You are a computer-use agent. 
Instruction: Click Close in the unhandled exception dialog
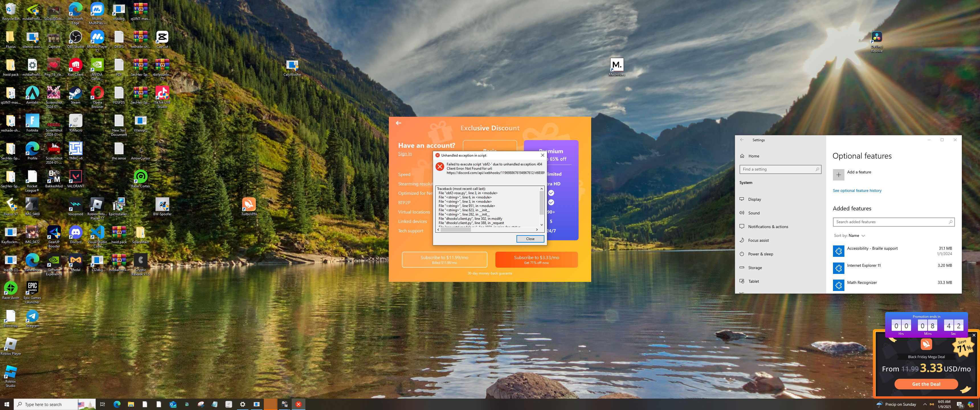530,239
